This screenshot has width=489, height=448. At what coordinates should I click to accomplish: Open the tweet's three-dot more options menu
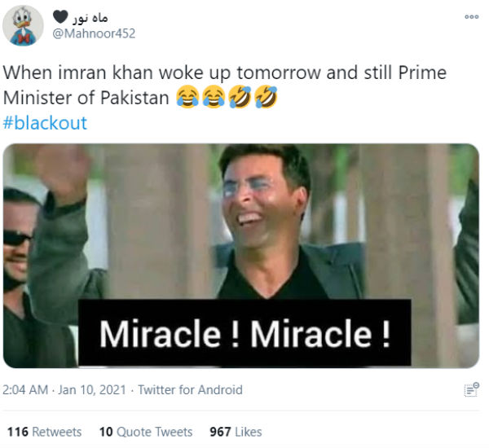(x=470, y=16)
